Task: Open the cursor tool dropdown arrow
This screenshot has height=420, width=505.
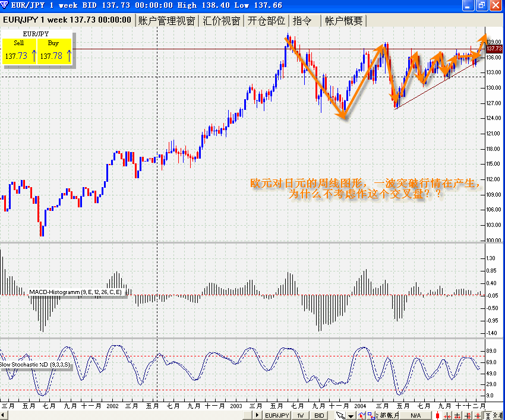Action: pos(351,416)
